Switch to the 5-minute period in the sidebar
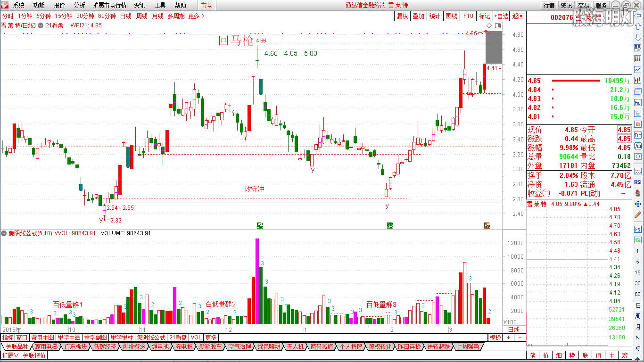 point(638,262)
